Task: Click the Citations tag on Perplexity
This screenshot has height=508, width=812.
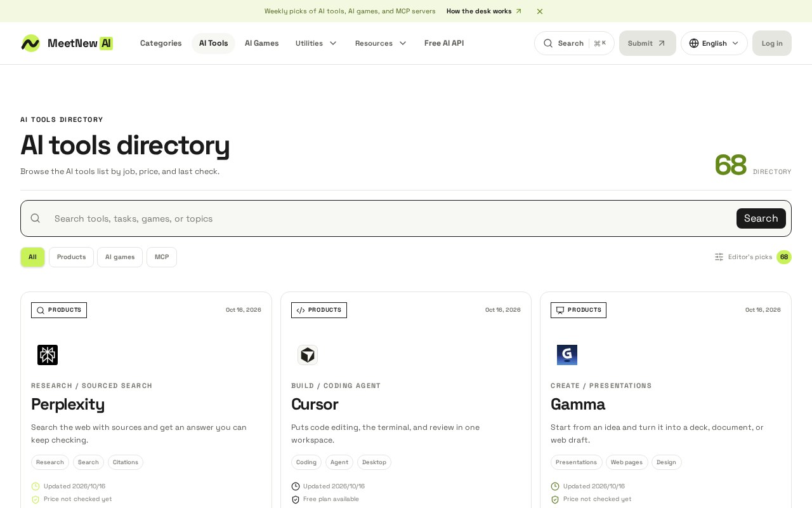Action: coord(126,462)
